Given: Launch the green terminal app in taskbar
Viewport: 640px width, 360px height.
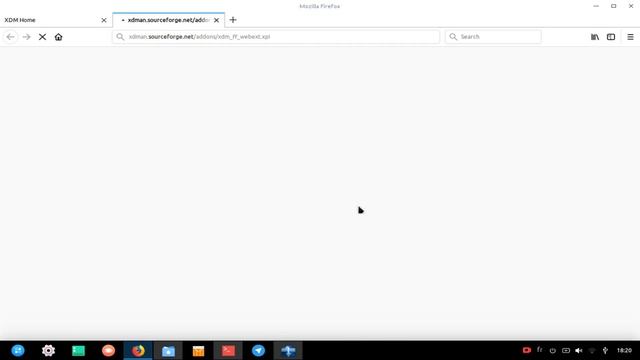Looking at the screenshot, I should pos(78,351).
